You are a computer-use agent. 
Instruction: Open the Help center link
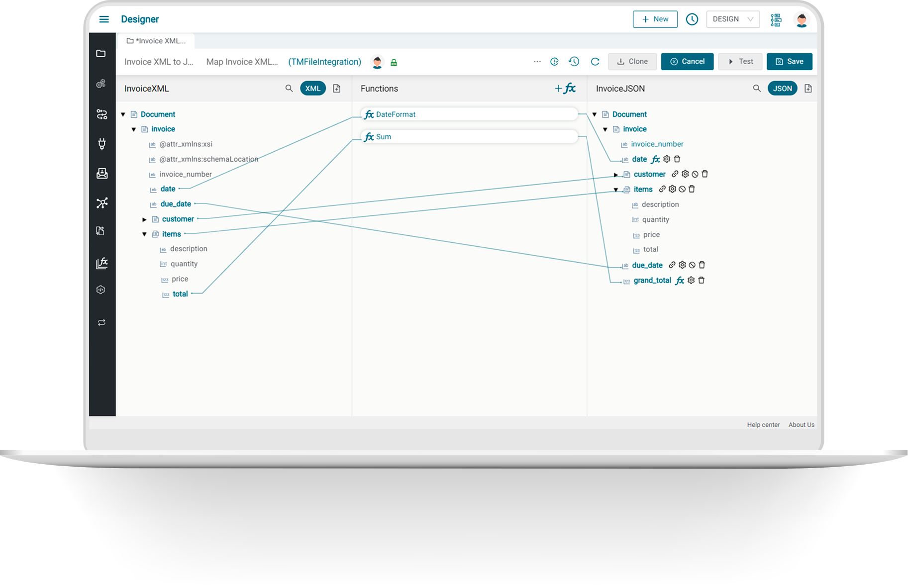coord(763,425)
